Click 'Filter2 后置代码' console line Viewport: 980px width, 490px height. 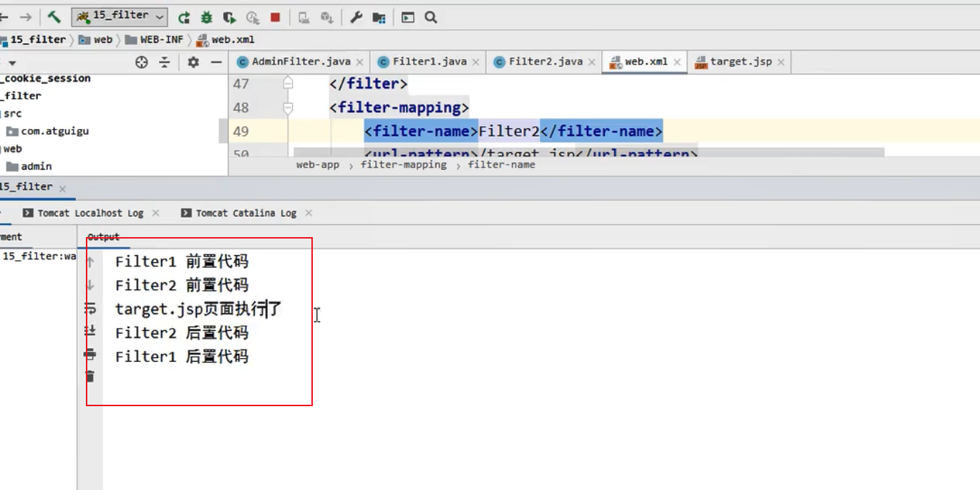182,333
